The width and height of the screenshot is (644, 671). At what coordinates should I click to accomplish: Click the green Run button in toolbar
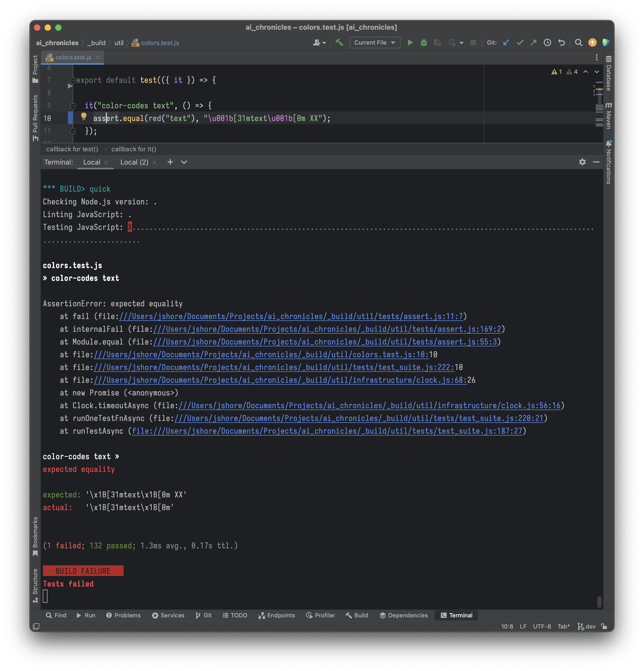tap(410, 42)
